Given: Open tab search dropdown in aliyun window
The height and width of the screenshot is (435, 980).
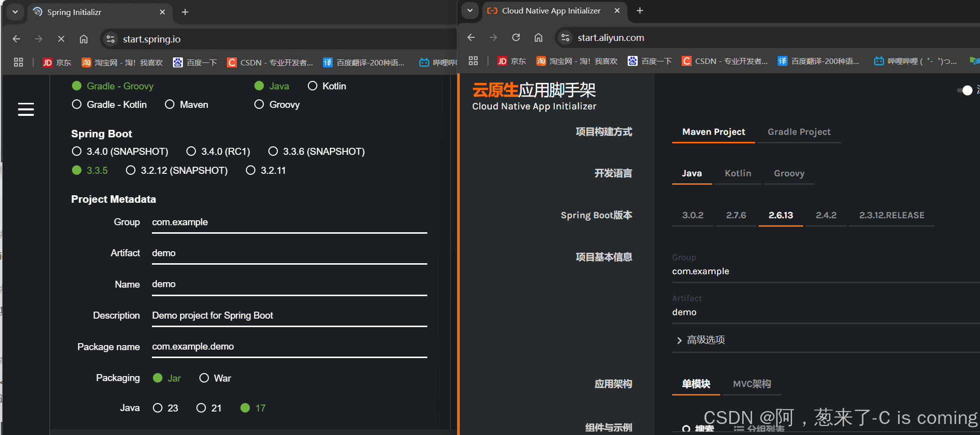Looking at the screenshot, I should [x=470, y=10].
